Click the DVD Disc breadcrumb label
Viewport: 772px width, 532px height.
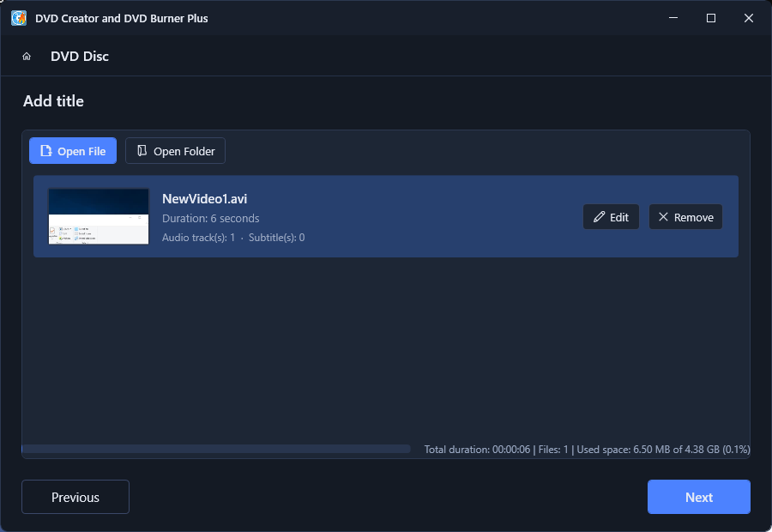pyautogui.click(x=80, y=56)
